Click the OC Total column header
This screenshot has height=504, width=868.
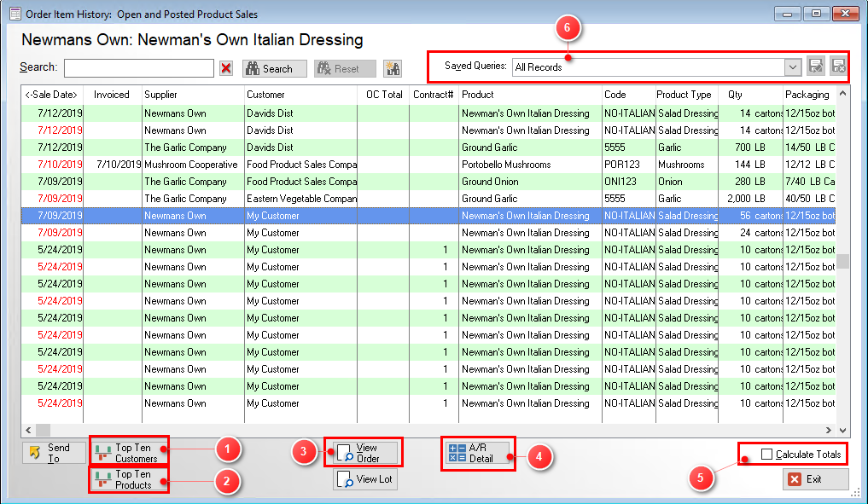pos(383,95)
